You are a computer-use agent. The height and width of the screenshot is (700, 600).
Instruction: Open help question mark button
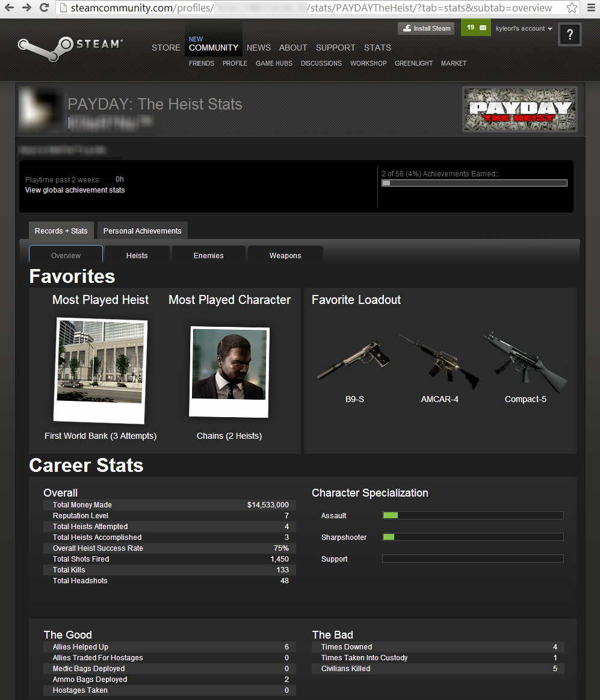click(570, 34)
